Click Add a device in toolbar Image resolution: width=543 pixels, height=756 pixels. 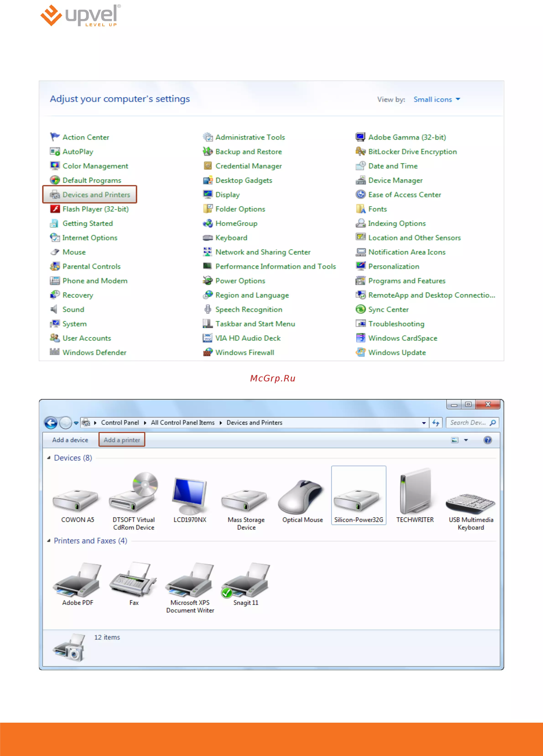coord(70,440)
